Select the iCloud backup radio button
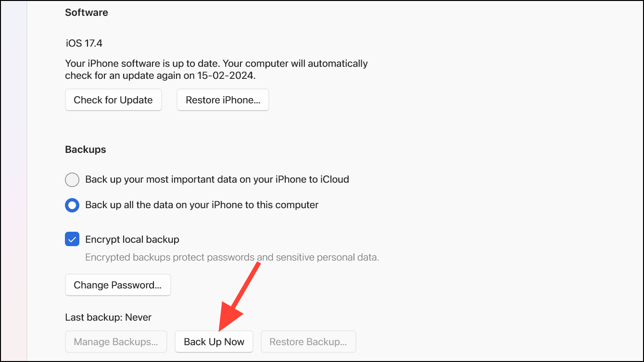The width and height of the screenshot is (644, 362). 72,179
